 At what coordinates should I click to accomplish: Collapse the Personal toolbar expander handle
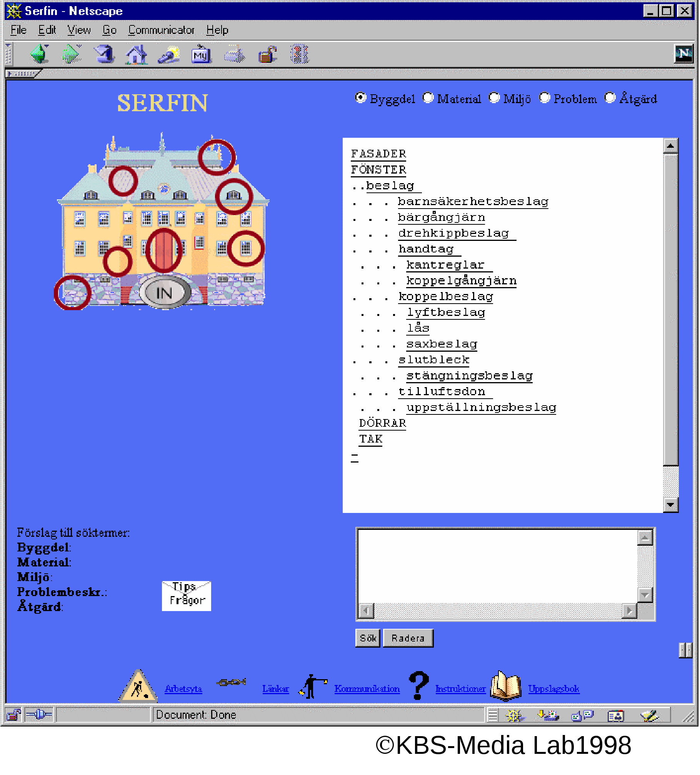point(23,73)
